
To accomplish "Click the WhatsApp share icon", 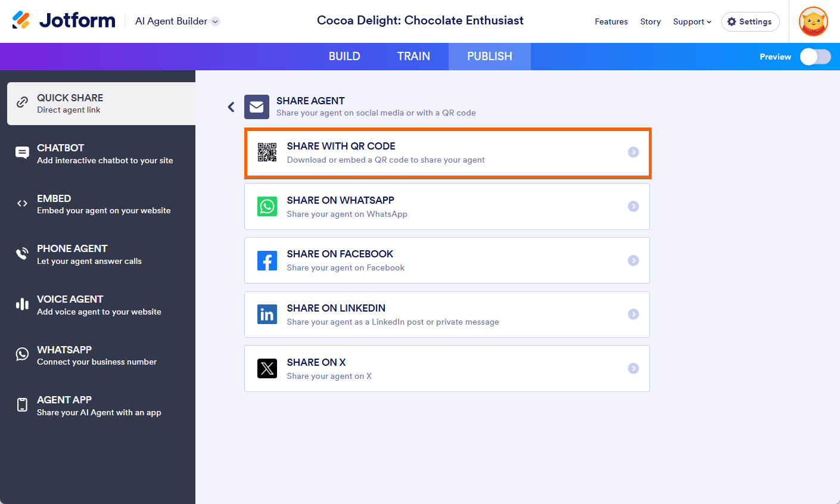I will coord(267,206).
